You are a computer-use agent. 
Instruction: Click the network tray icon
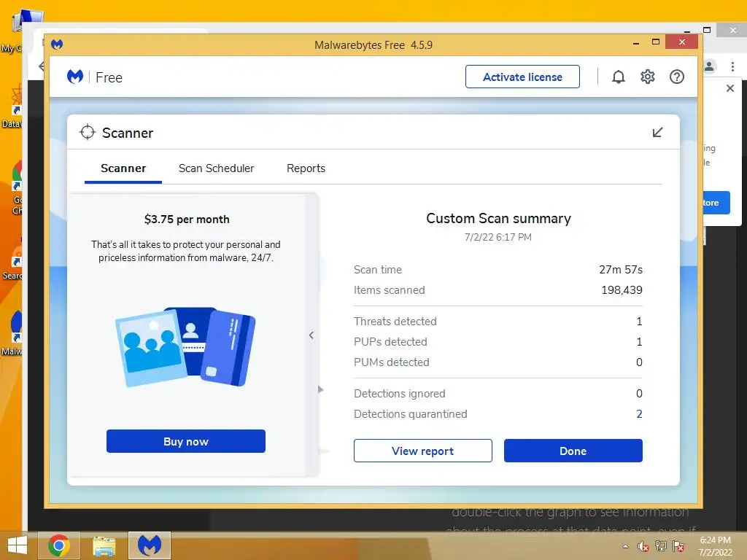660,546
